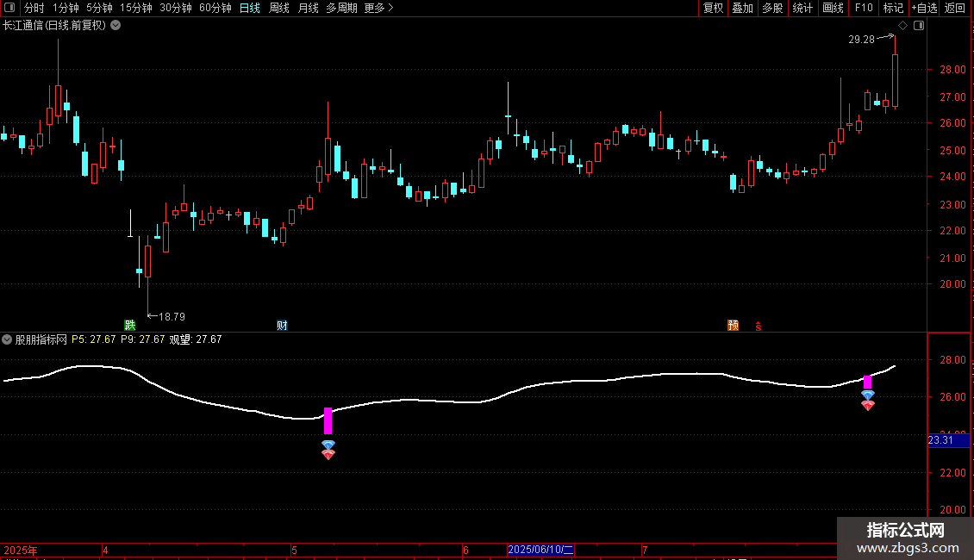Open F10 company information

pyautogui.click(x=864, y=8)
